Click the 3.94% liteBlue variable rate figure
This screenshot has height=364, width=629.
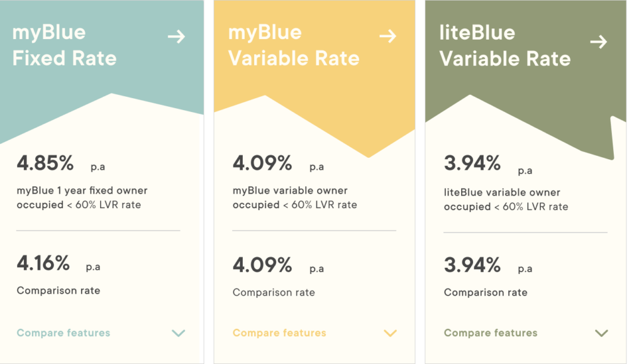pos(472,163)
